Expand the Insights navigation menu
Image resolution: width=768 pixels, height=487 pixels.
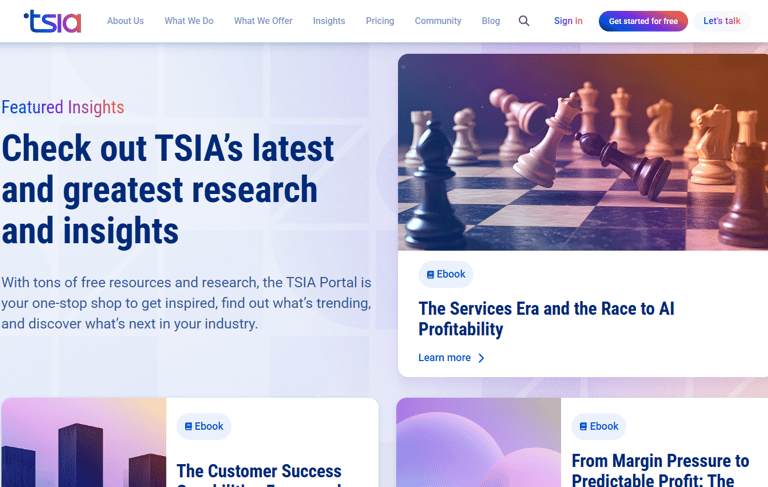[329, 21]
